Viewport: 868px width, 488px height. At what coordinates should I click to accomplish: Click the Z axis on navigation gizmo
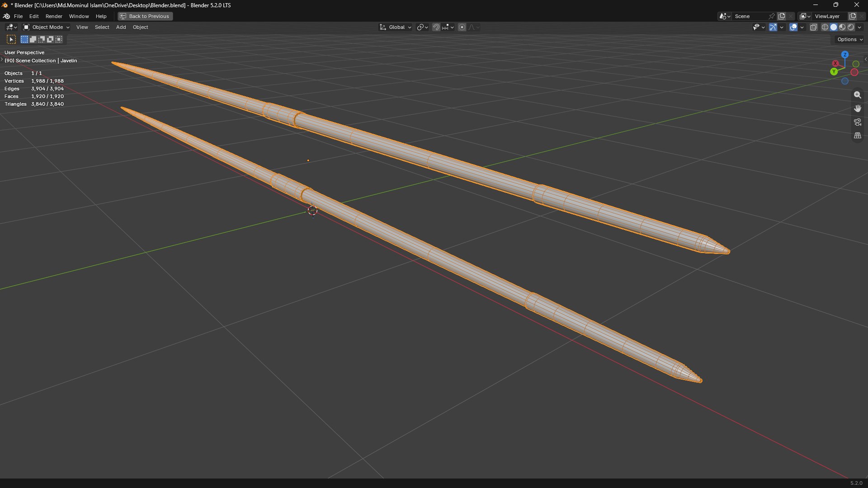[844, 54]
